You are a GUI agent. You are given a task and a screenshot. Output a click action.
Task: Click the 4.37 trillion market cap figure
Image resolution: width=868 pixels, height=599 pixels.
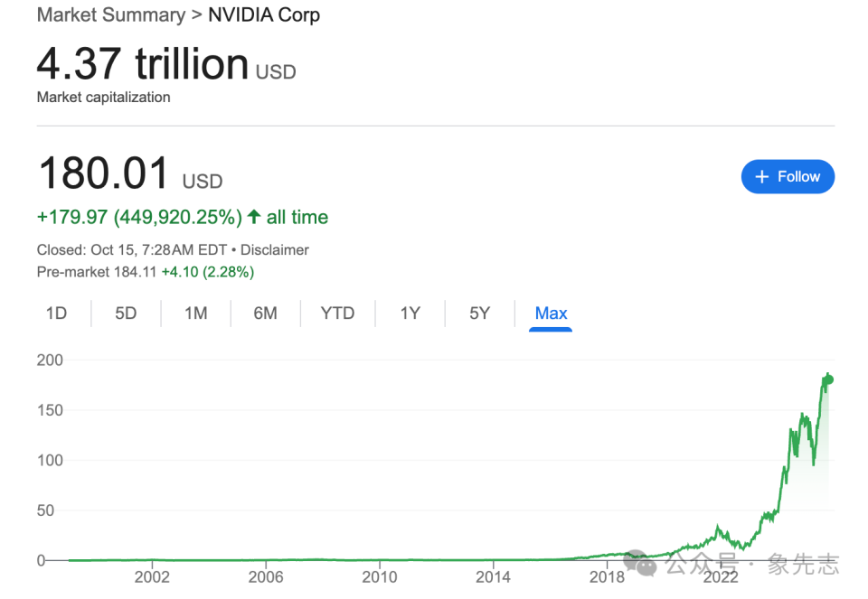(143, 65)
